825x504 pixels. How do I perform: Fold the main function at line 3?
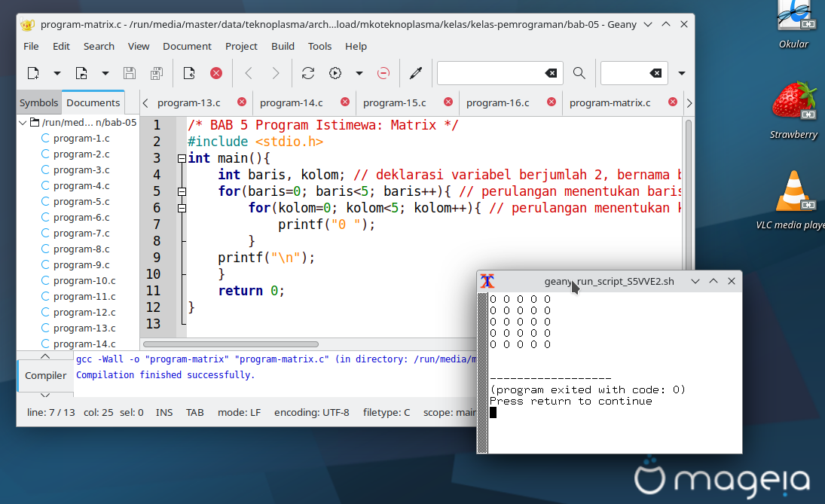[182, 158]
